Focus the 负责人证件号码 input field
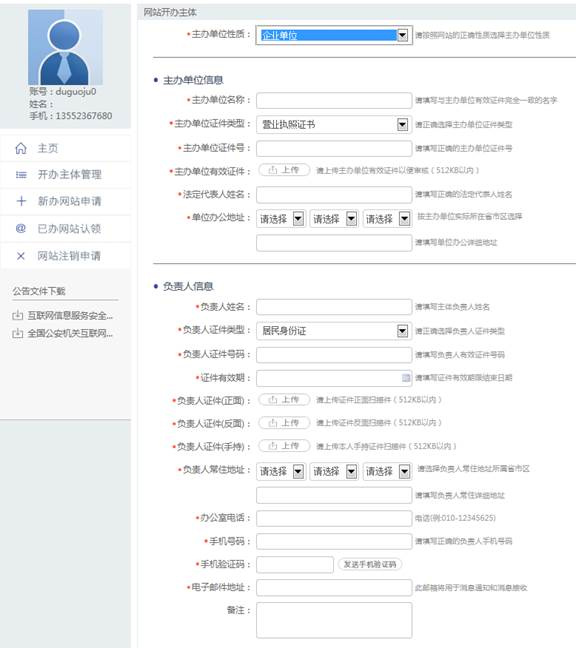Viewport: 576px width, 648px height. point(334,355)
